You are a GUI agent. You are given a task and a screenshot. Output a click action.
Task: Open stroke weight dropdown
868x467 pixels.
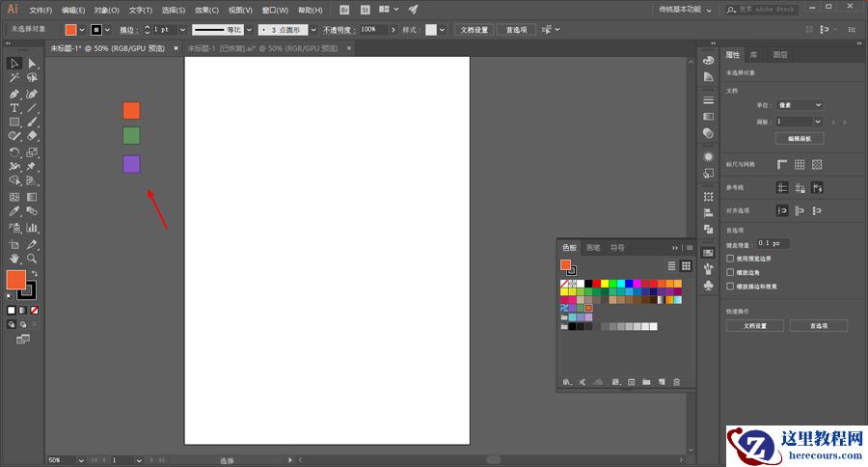coord(182,30)
